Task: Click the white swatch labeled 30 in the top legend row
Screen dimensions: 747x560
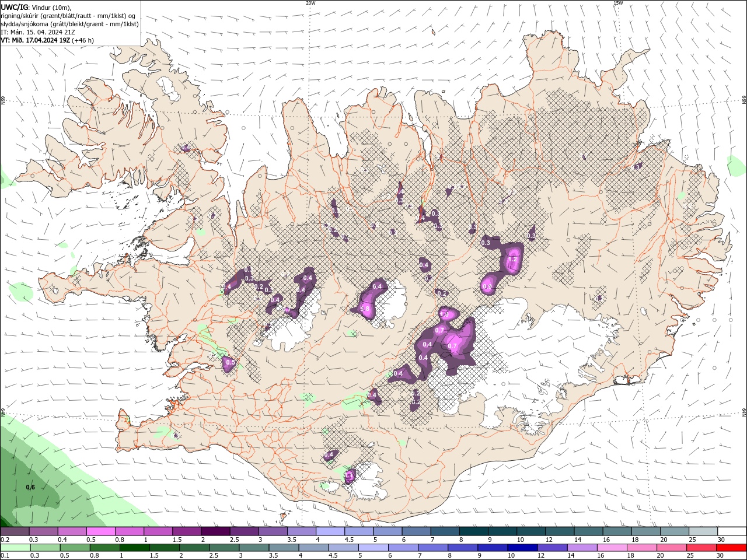Action: (x=732, y=531)
